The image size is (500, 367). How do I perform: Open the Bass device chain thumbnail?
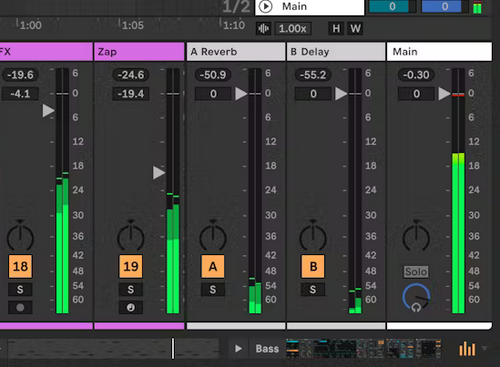click(364, 349)
